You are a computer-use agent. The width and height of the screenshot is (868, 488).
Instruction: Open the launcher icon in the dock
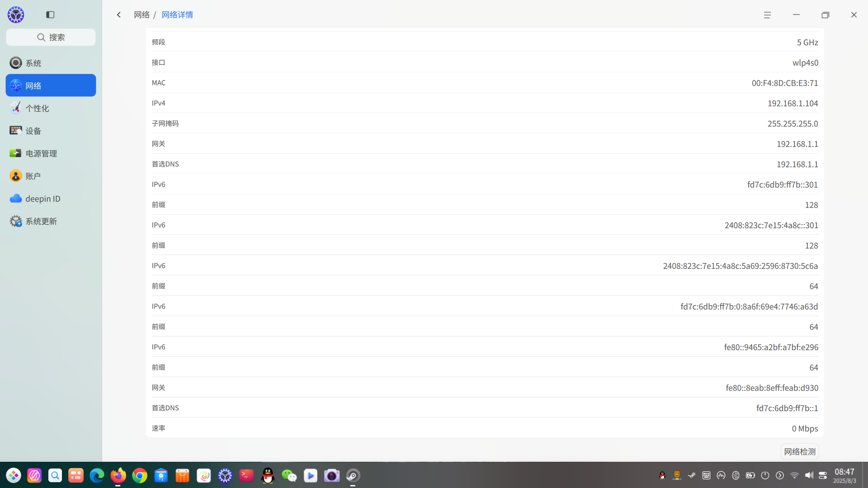coord(14,475)
